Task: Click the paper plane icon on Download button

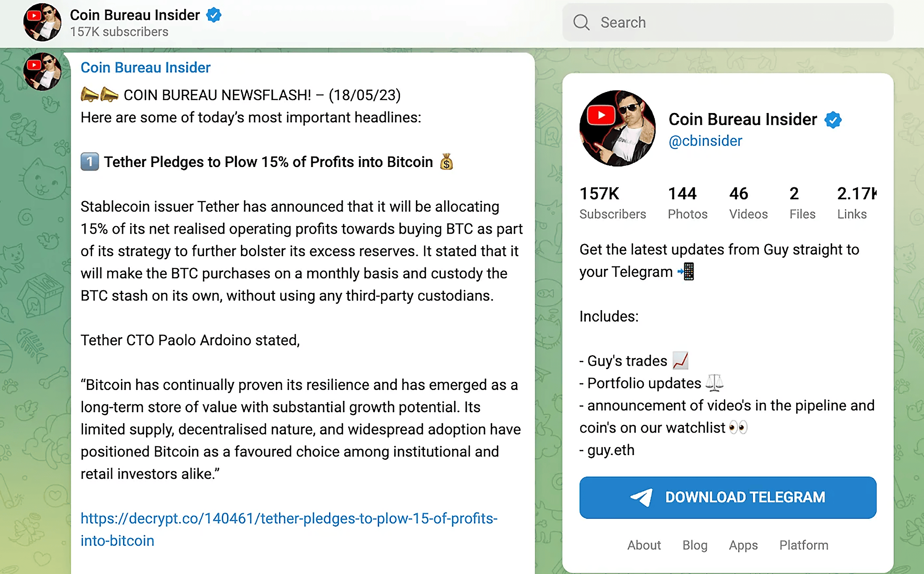Action: (x=642, y=497)
